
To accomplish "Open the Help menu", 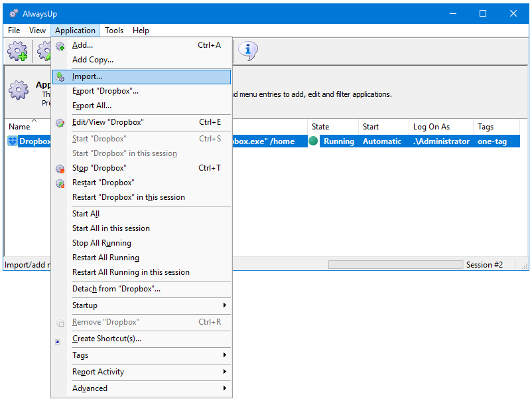I will pos(141,31).
